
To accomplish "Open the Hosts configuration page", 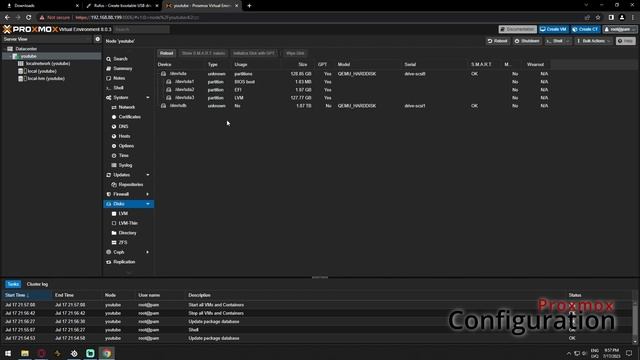I will click(x=124, y=136).
